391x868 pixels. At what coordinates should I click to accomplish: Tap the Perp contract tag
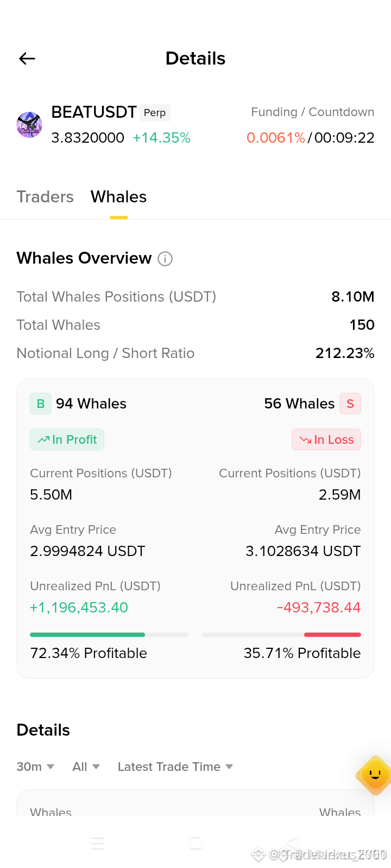155,113
